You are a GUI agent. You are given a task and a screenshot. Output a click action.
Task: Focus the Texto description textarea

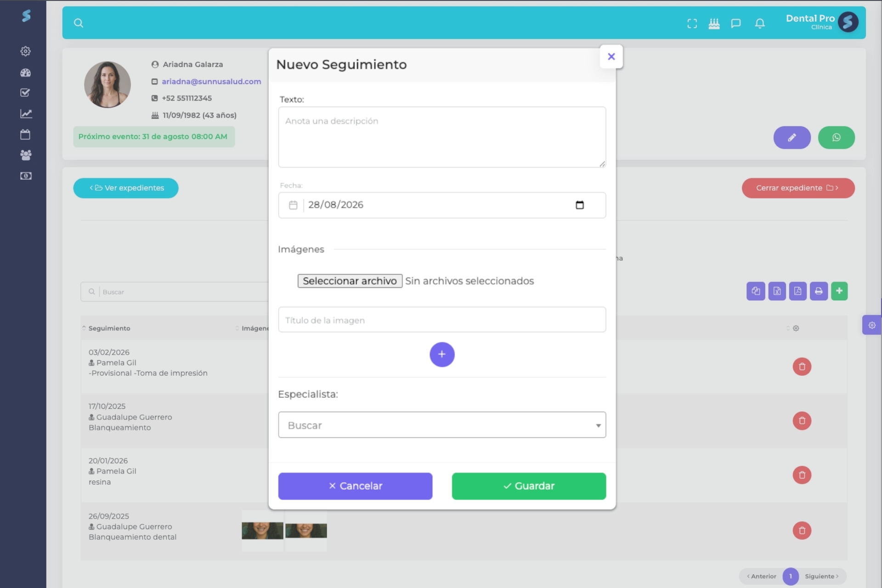click(x=442, y=137)
